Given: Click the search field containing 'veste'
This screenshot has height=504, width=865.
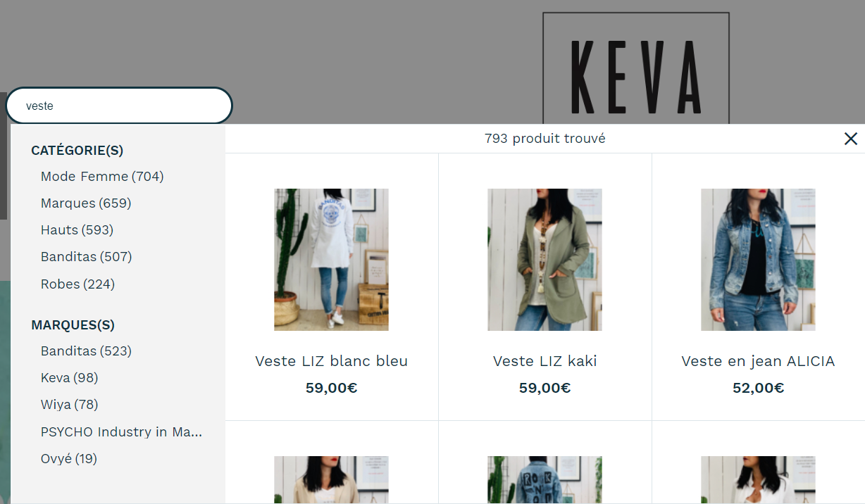Looking at the screenshot, I should [x=119, y=106].
